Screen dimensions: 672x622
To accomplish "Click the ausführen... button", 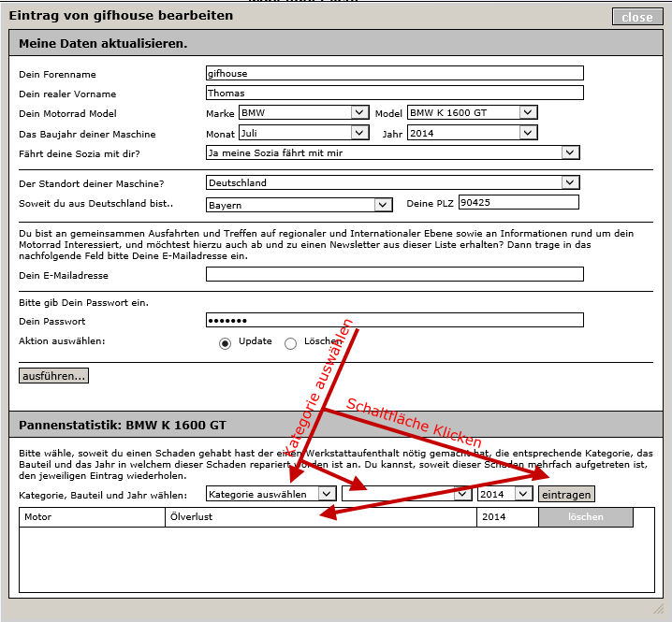I will [54, 376].
